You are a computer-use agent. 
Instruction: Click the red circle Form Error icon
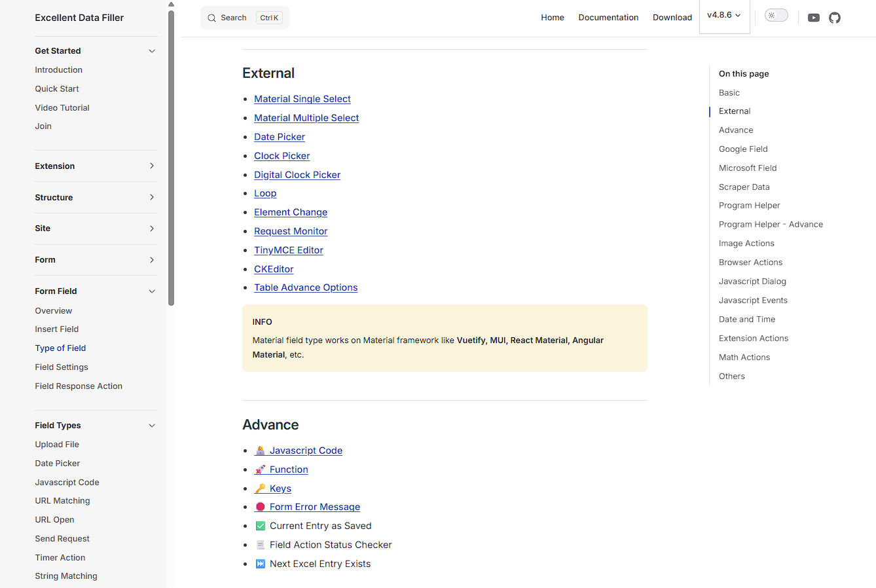click(260, 507)
